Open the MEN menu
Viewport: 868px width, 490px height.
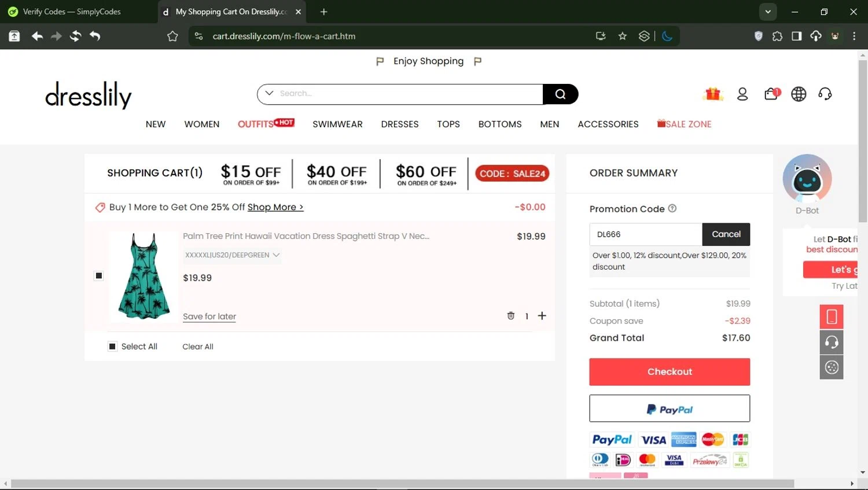(550, 124)
